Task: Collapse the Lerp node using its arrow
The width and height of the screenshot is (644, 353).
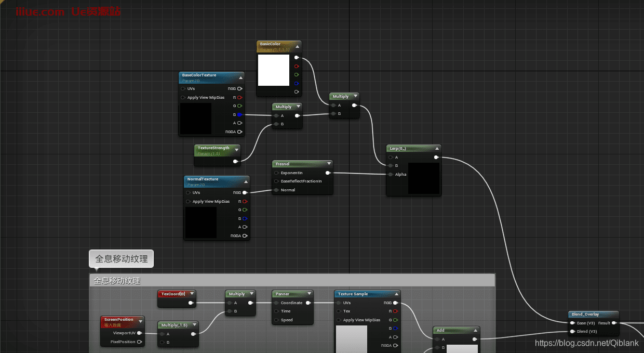Action: point(437,148)
